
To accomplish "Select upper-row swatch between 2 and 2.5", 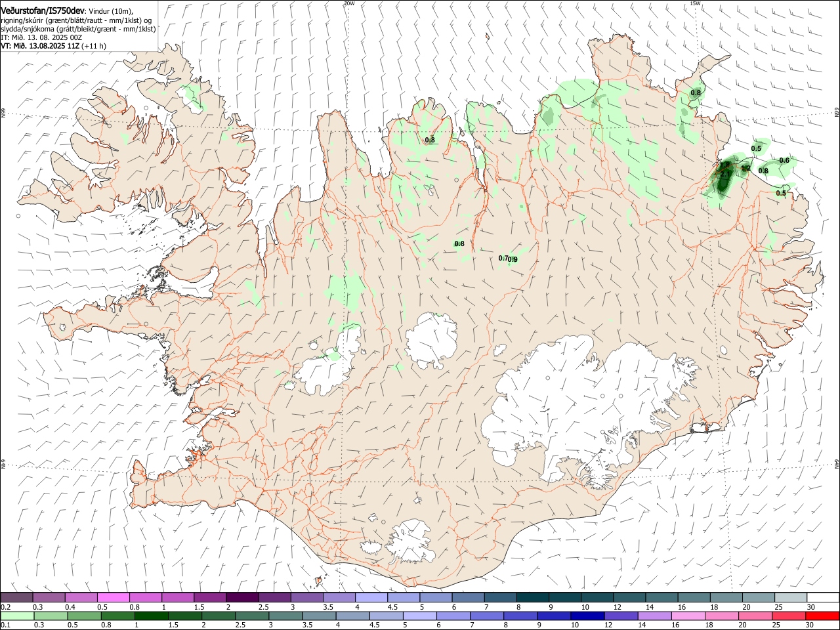I will coord(241,597).
